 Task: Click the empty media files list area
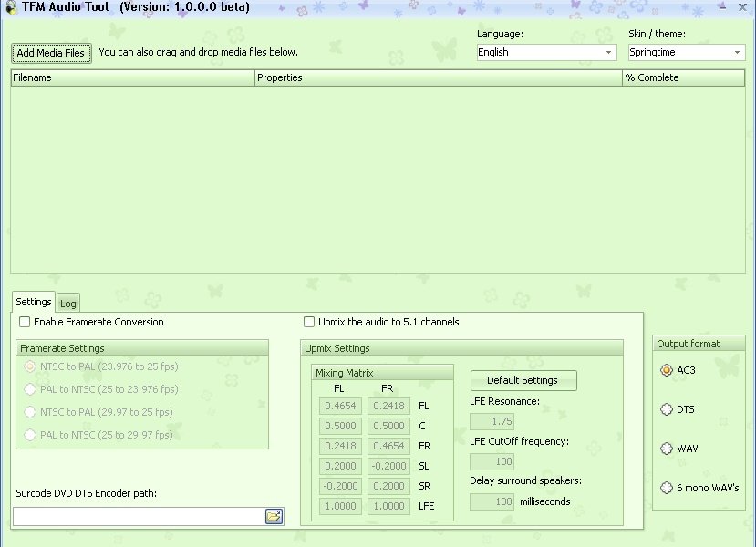(378, 180)
